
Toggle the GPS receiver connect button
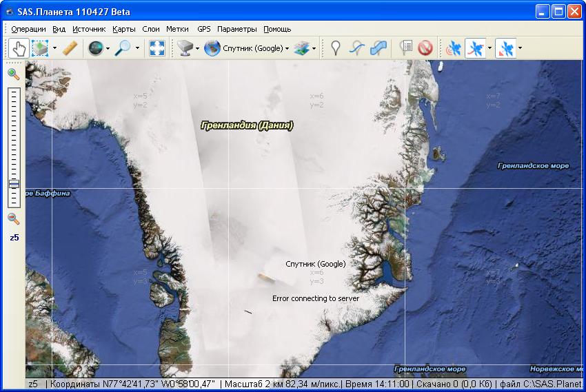pyautogui.click(x=454, y=48)
